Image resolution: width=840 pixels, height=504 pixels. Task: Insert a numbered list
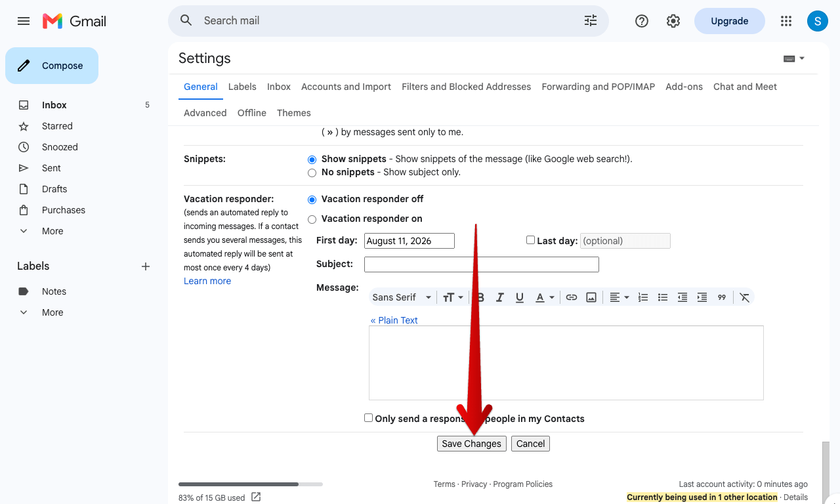[x=643, y=297]
